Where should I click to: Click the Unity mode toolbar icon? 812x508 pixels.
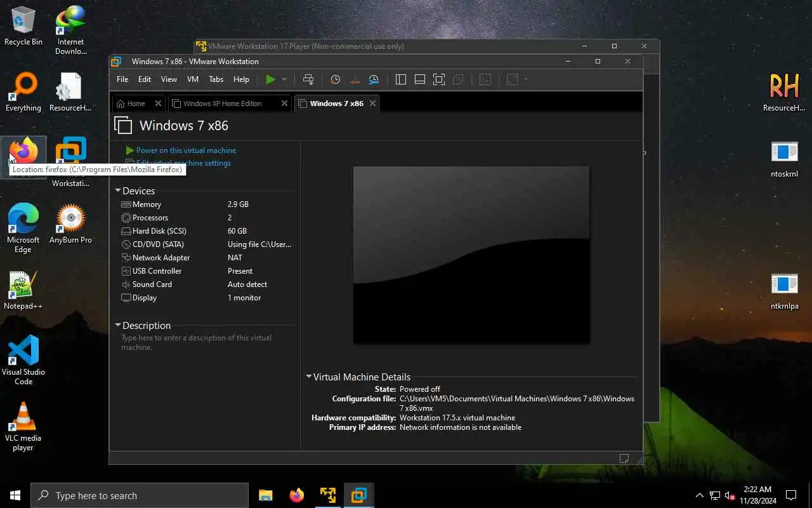click(x=458, y=79)
